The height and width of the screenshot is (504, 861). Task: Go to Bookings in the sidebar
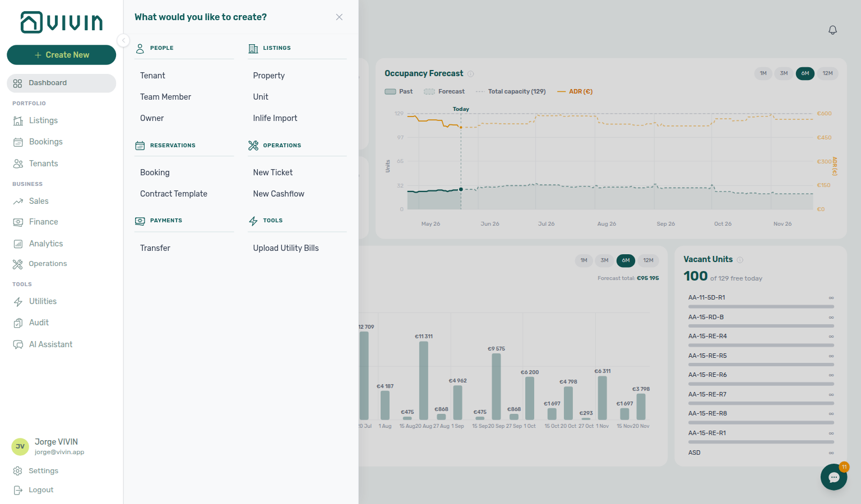45,142
